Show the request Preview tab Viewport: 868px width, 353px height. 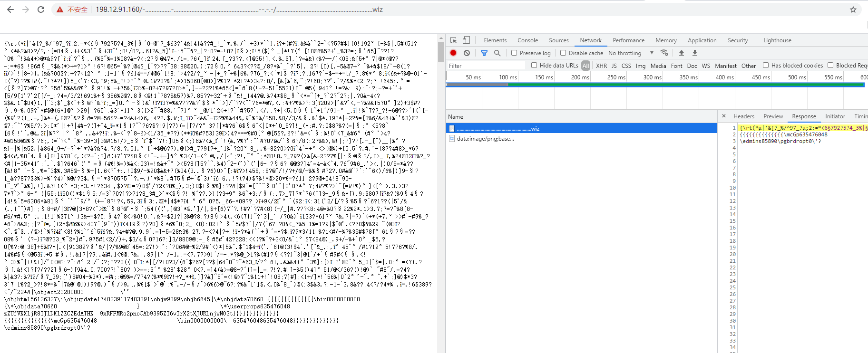point(773,116)
